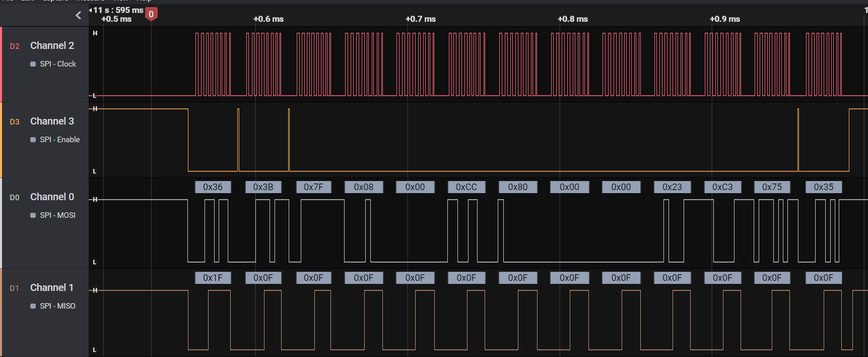Image resolution: width=868 pixels, height=357 pixels.
Task: Click the SPI - MOSI analyzer label
Action: pos(58,215)
